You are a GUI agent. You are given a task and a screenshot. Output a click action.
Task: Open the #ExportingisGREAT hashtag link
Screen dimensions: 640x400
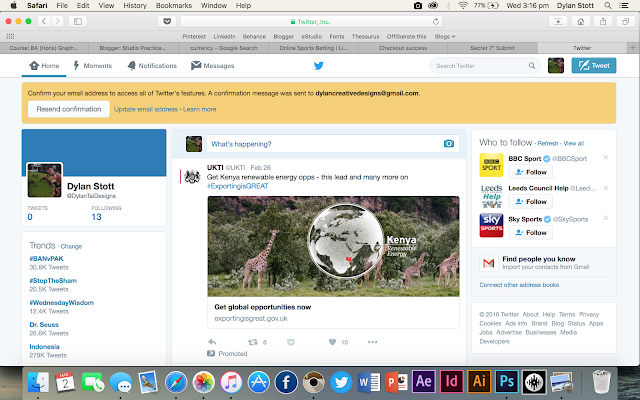point(238,186)
